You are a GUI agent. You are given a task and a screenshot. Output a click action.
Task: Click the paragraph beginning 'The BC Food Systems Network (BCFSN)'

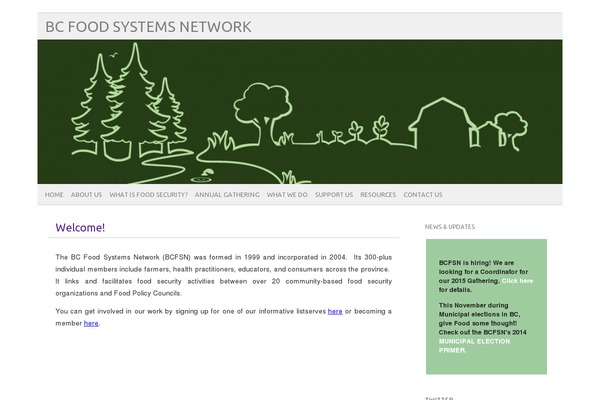click(x=223, y=275)
